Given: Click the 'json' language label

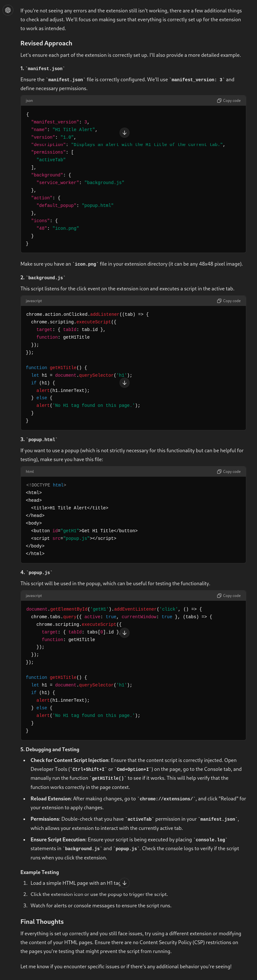Looking at the screenshot, I should click(29, 100).
